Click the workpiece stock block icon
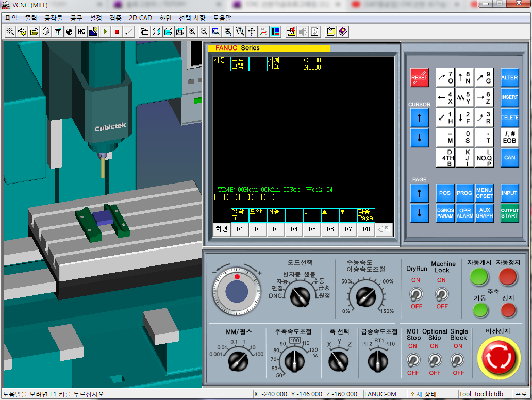 click(46, 31)
